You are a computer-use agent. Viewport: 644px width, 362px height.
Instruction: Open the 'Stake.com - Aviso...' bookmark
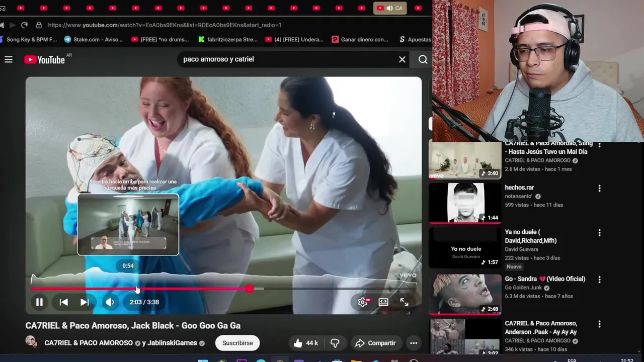coord(94,39)
